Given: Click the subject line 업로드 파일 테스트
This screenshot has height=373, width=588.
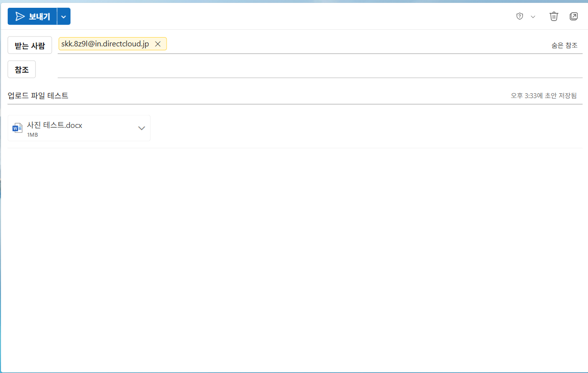Looking at the screenshot, I should (x=38, y=96).
